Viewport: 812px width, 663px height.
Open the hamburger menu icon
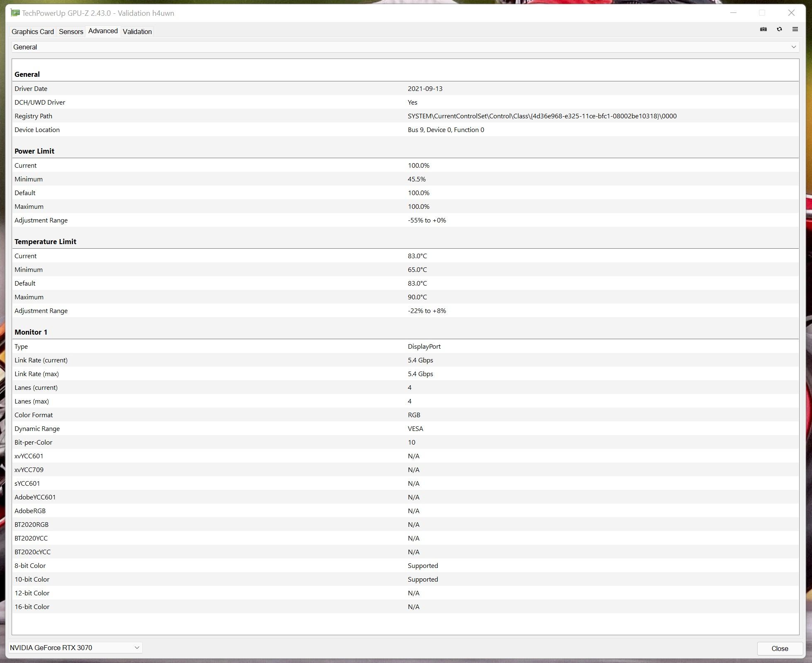click(795, 29)
